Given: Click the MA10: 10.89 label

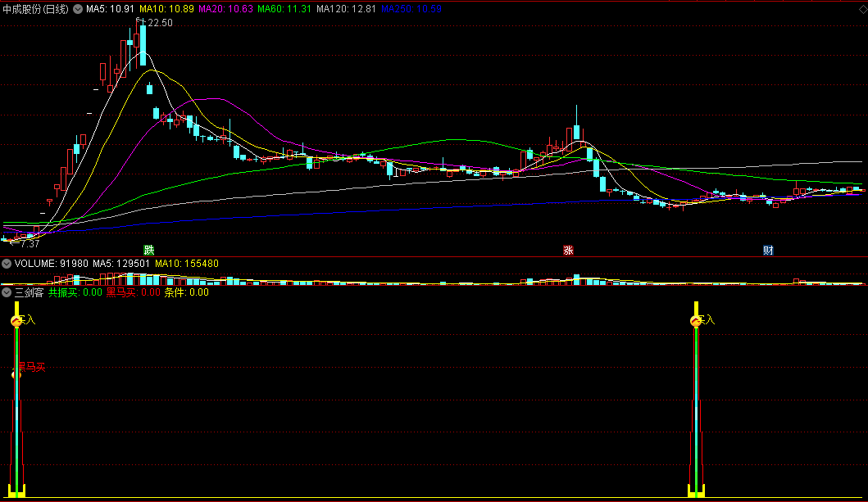Looking at the screenshot, I should point(166,9).
